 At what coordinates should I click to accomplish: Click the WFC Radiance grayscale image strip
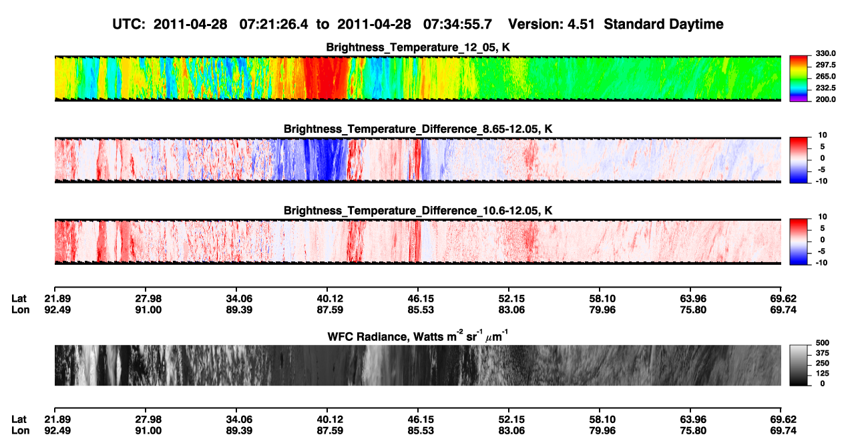point(417,366)
